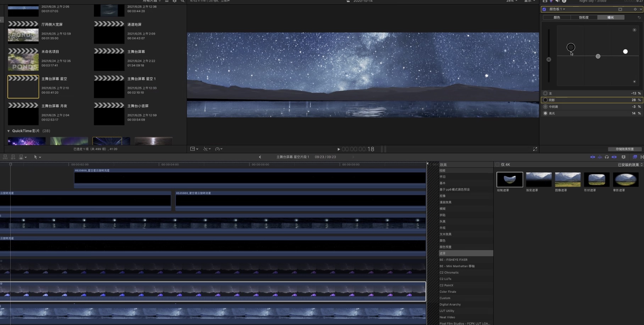This screenshot has height=325, width=644.
Task: Toggle the audio skimming icon
Action: pos(600,157)
